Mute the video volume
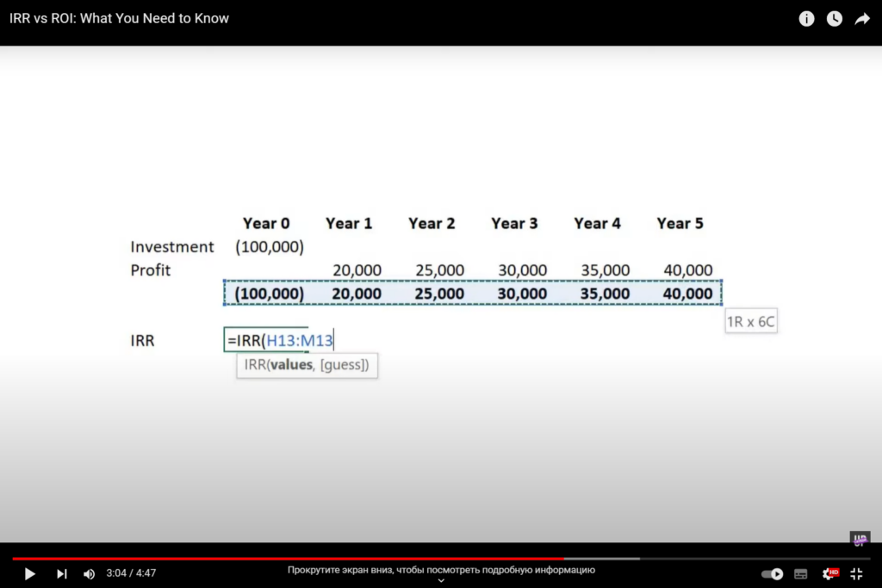The height and width of the screenshot is (588, 882). (x=89, y=573)
